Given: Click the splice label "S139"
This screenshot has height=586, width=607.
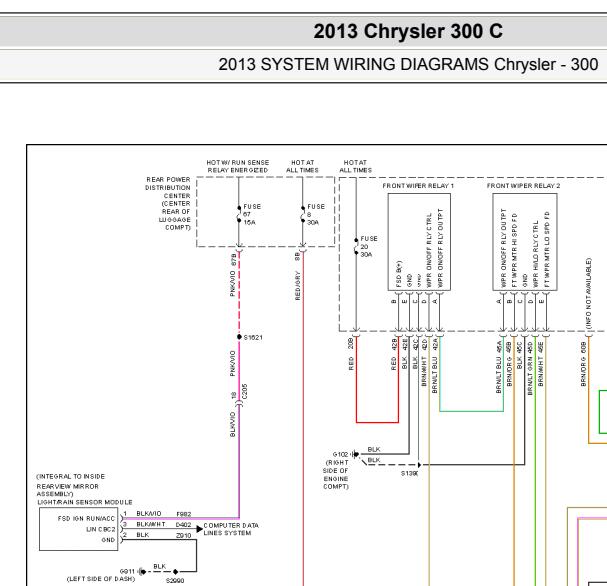Looking at the screenshot, I should coord(409,473).
